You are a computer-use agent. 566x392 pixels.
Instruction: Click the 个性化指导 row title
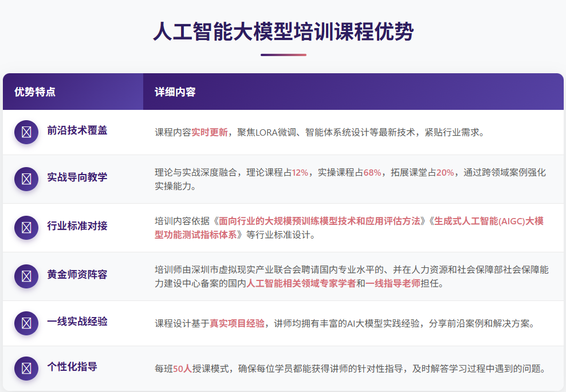tap(72, 366)
